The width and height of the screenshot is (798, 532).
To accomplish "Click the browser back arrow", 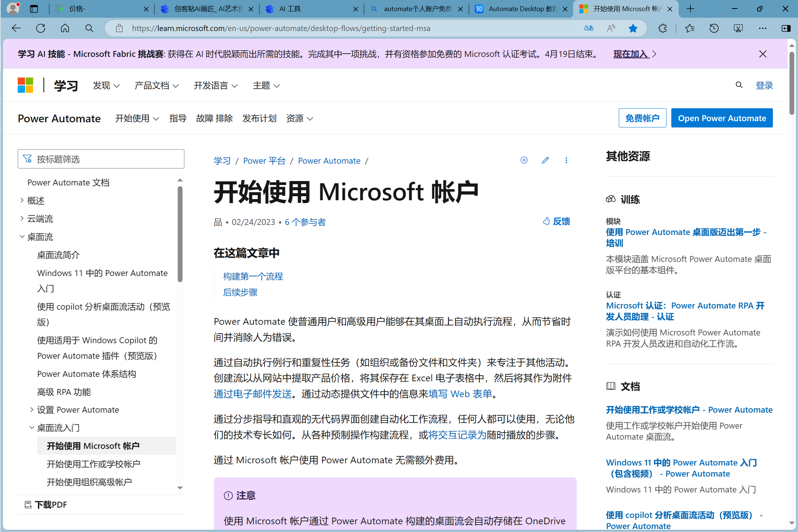I will pyautogui.click(x=16, y=28).
